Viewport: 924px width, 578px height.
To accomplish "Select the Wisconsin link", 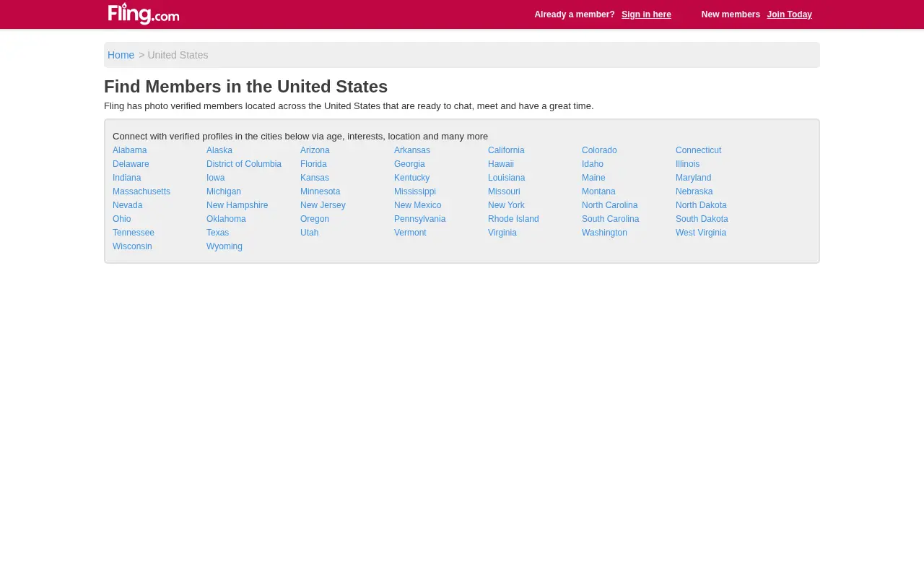I will click(132, 246).
